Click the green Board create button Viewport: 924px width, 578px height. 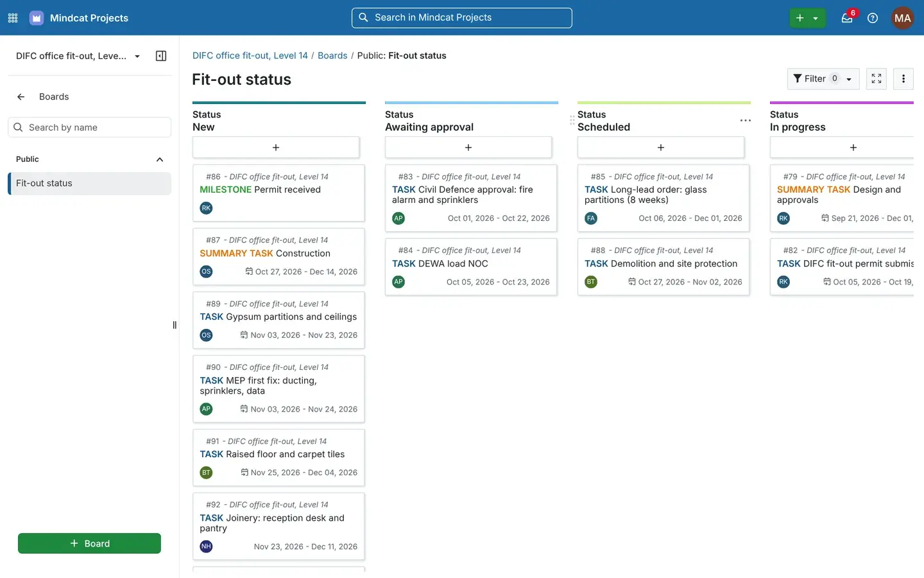pyautogui.click(x=89, y=543)
